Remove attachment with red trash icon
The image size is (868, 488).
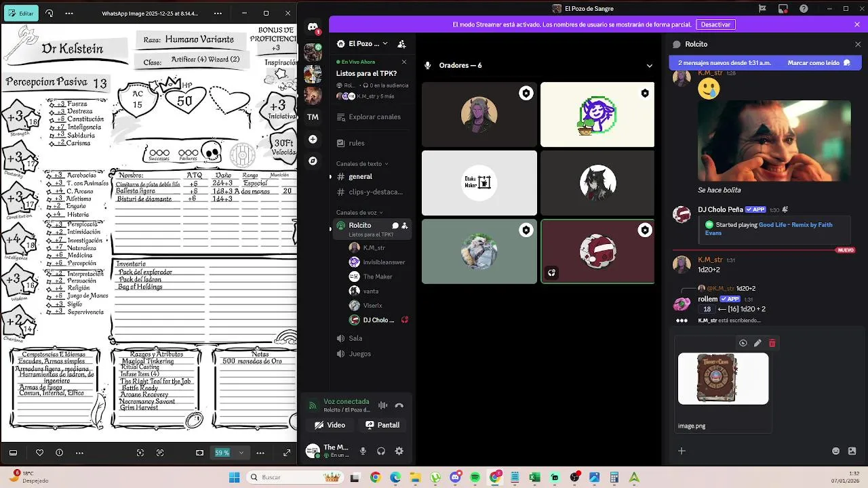[x=772, y=343]
